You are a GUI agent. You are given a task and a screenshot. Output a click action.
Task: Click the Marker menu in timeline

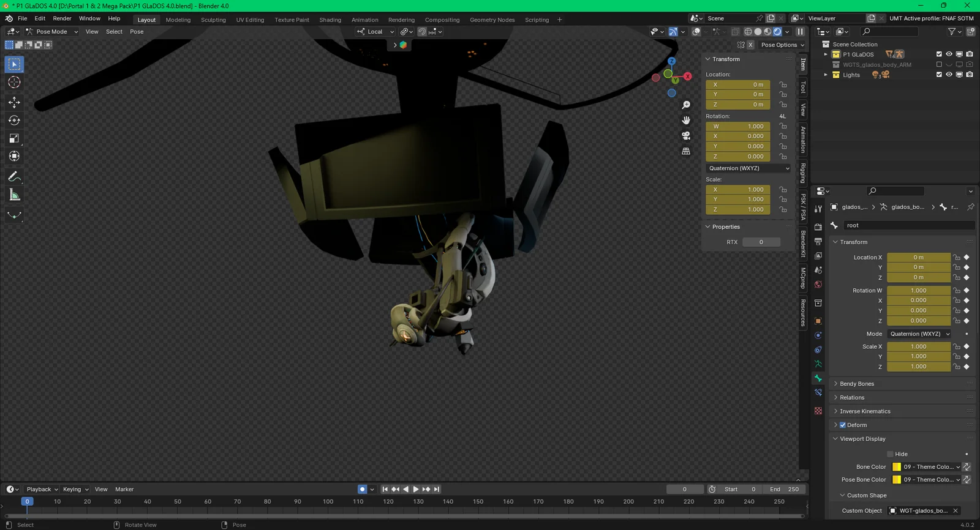tap(124, 489)
